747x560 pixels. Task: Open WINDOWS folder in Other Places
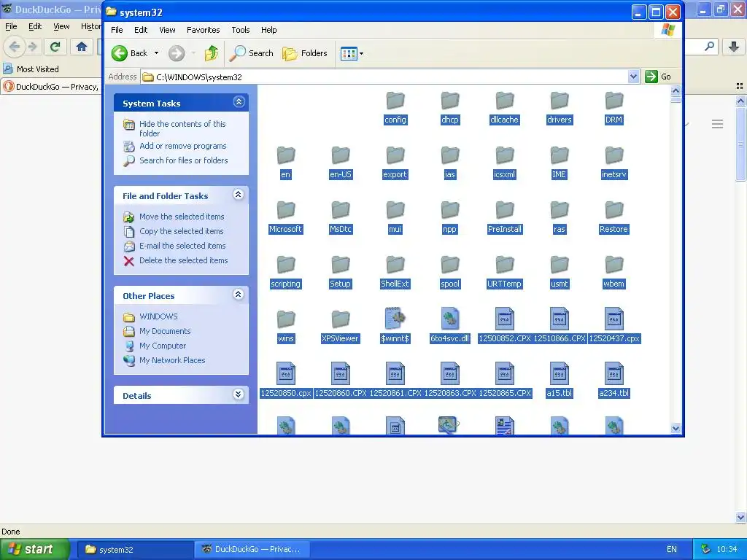click(x=158, y=316)
